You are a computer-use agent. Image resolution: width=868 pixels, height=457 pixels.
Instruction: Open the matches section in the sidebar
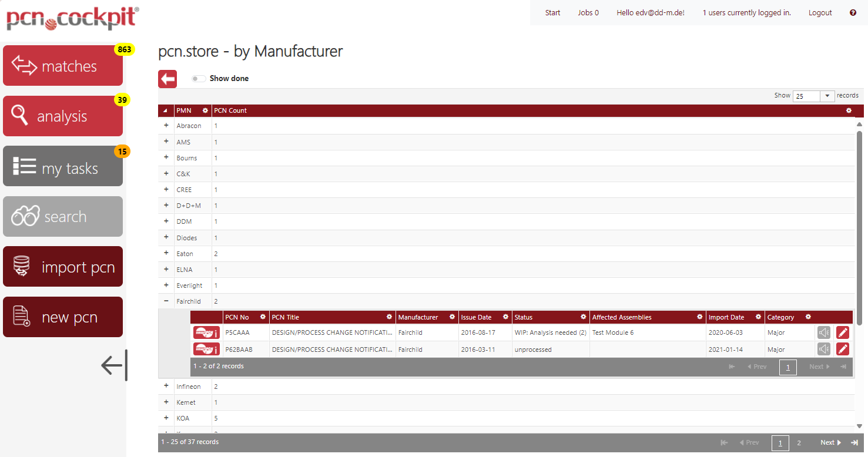click(x=62, y=65)
